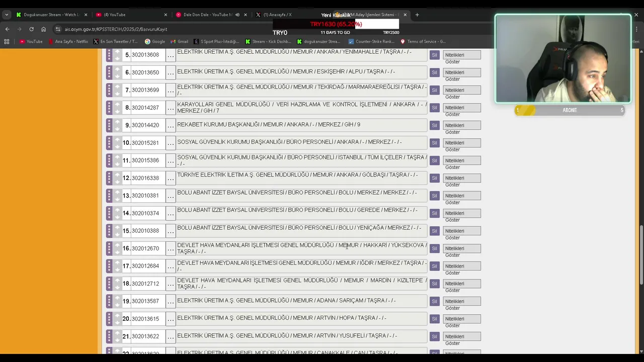Open the dogukanuzer Stream bookmark
This screenshot has height=362, width=644.
click(x=319, y=42)
